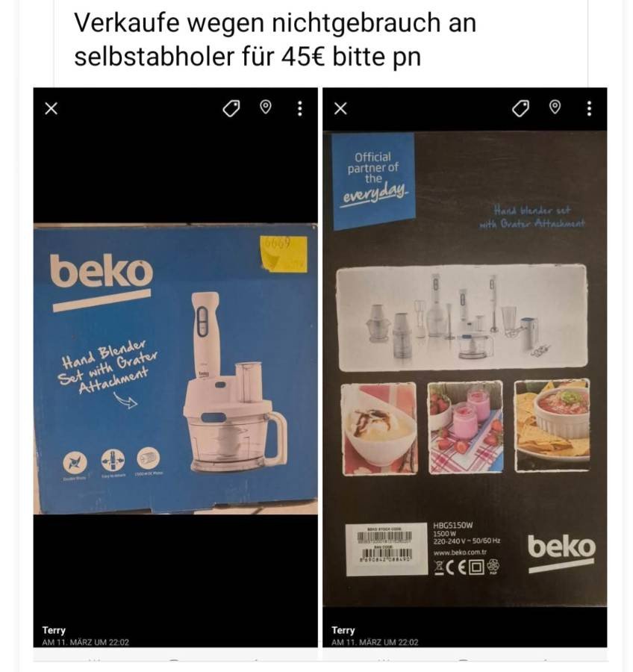Tap the yellow price sticker on the blue box
633x672 pixels.
click(x=284, y=254)
